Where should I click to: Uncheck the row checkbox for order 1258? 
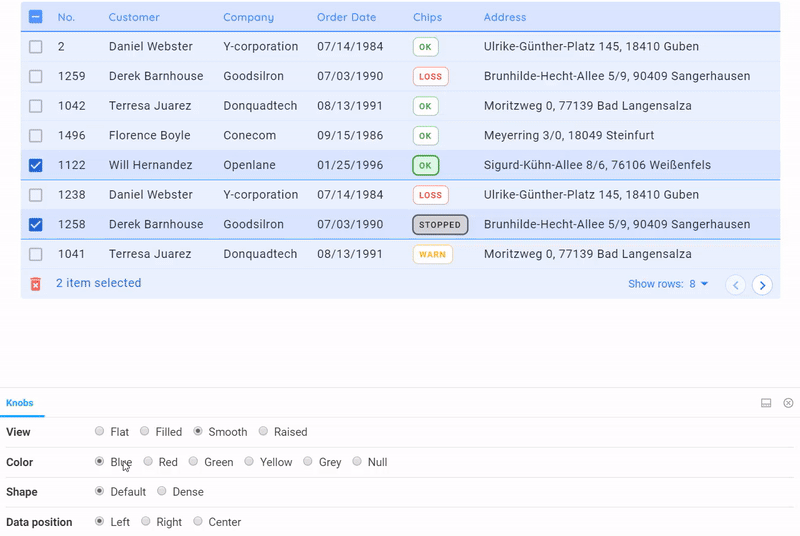click(x=36, y=224)
